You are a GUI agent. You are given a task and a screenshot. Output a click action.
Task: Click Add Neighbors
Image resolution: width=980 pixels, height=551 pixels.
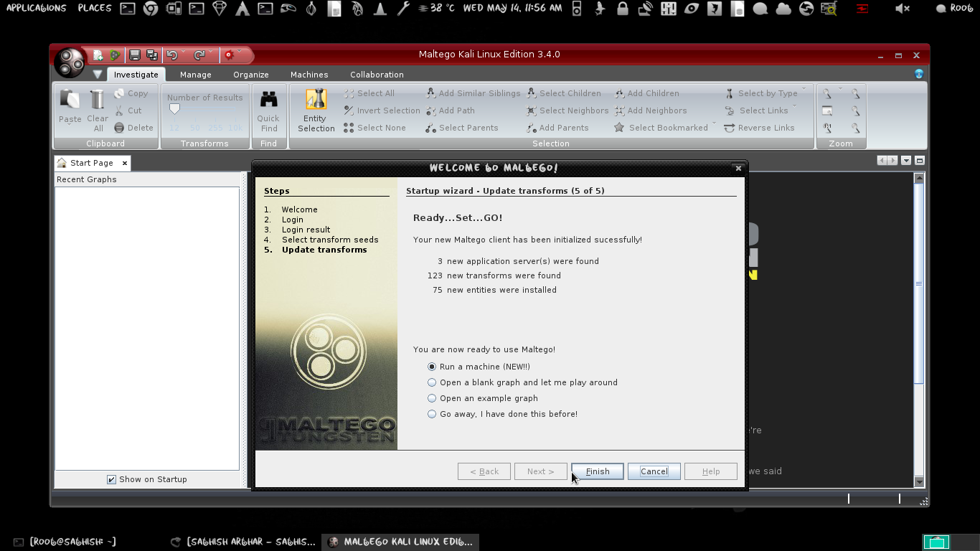pos(651,110)
